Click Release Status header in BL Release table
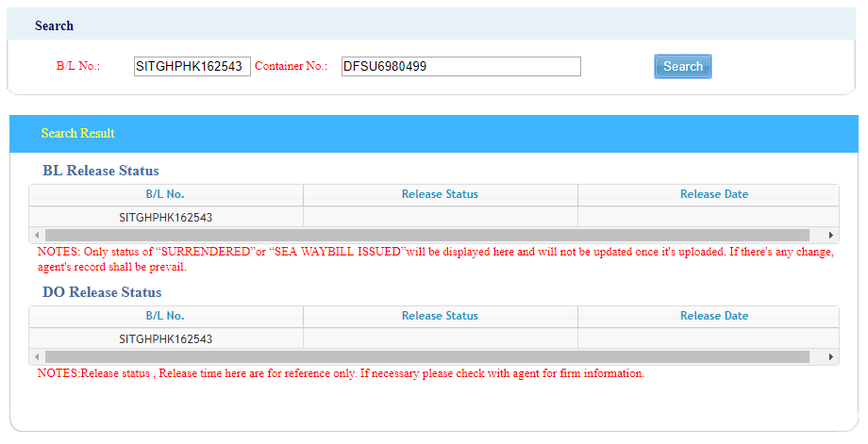 pyautogui.click(x=440, y=194)
